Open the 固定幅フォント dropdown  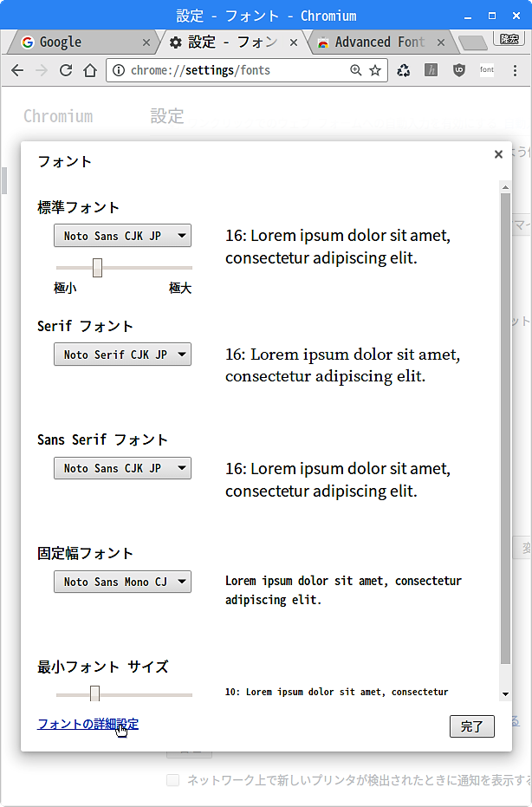click(x=122, y=582)
